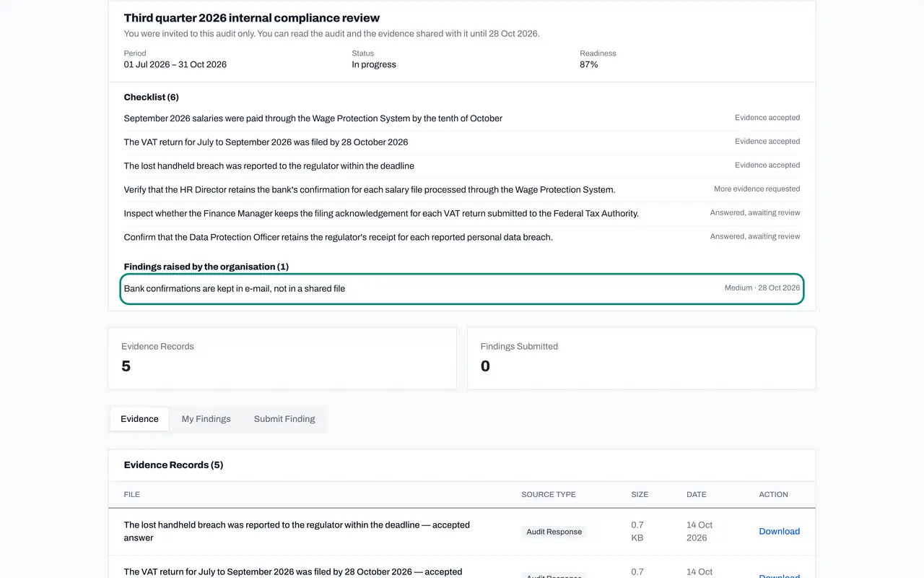Click the period '01 Jul 2026 – 31 Oct 2026'
The image size is (924, 578).
(175, 64)
